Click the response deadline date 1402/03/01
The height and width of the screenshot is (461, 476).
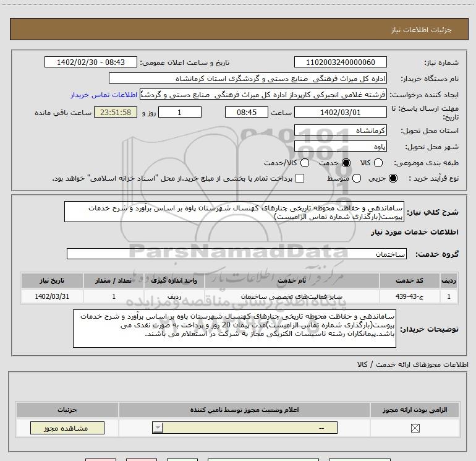coord(340,112)
